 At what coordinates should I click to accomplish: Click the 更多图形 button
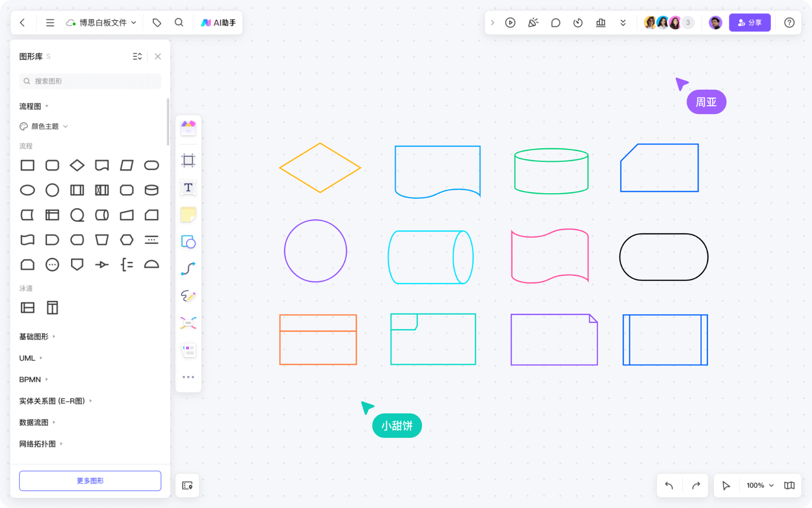click(x=90, y=481)
